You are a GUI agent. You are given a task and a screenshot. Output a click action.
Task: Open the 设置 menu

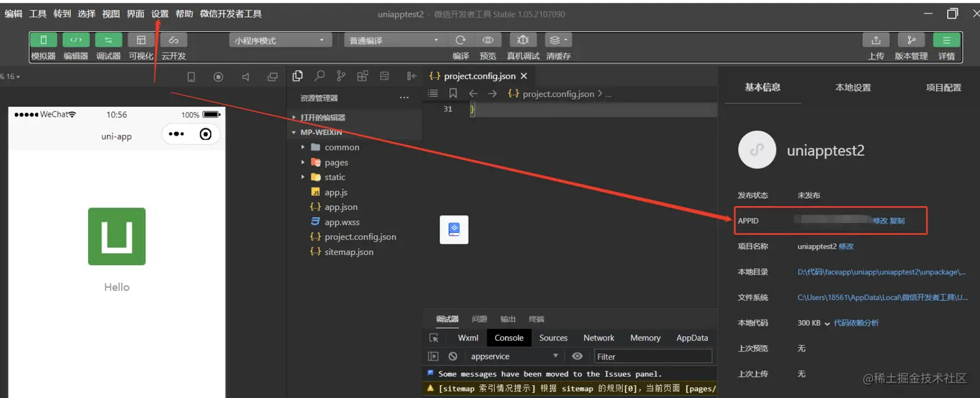[159, 14]
